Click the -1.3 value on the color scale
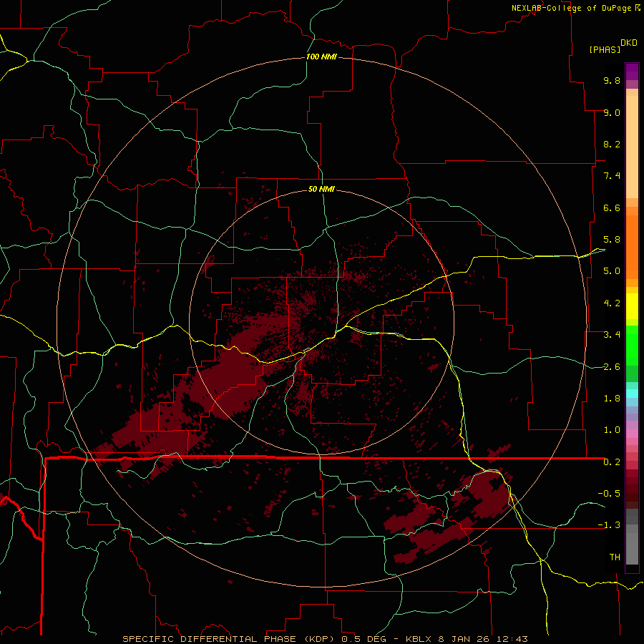This screenshot has width=644, height=644. [x=609, y=525]
